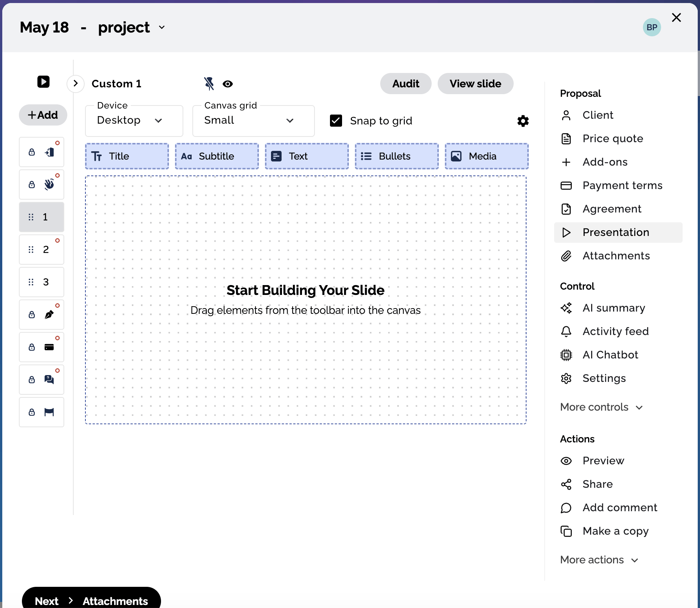Open Settings in the Control section
The image size is (700, 608).
coord(618,378)
